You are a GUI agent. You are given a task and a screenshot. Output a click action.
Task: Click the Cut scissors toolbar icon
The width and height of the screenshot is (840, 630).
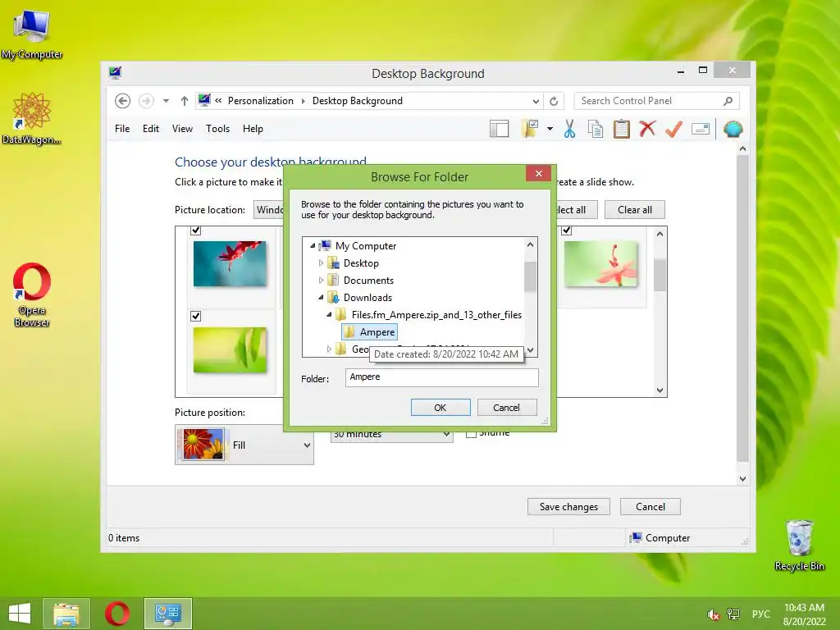[569, 129]
